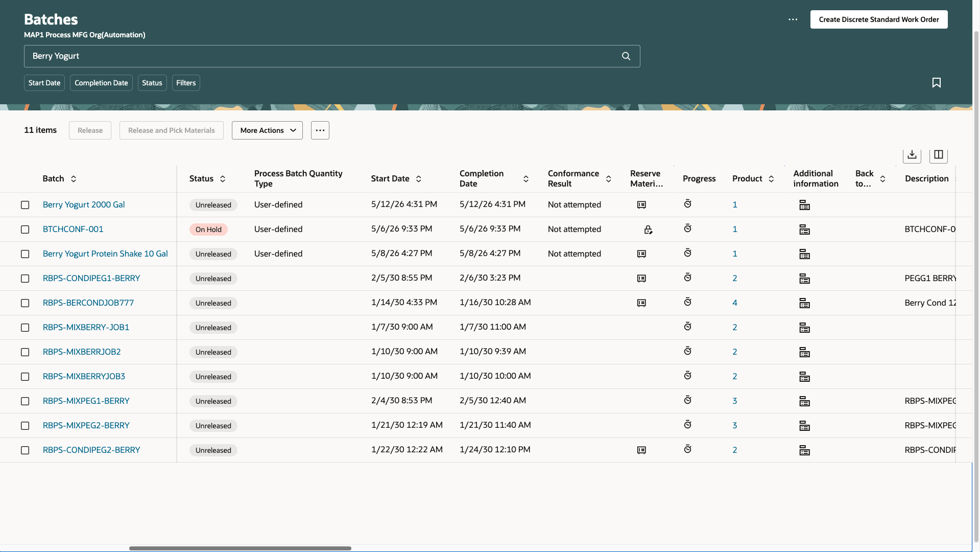Click Create Discrete Standard Work Order
This screenshot has height=552, width=980.
tap(879, 19)
